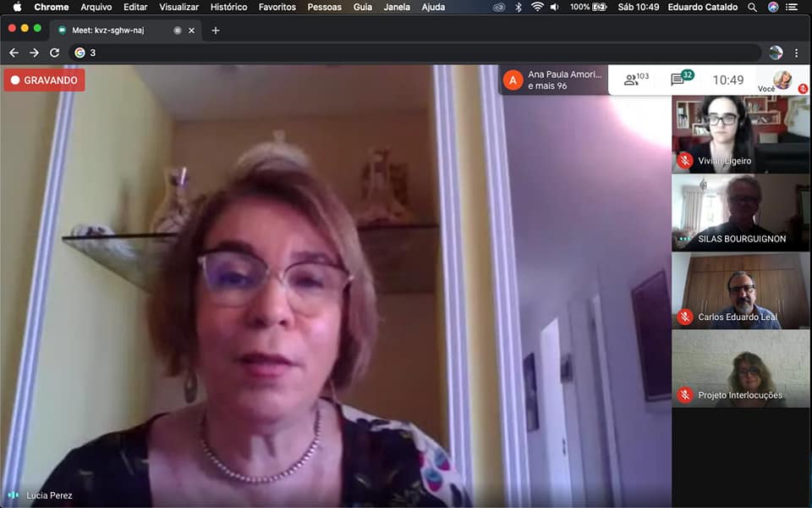Click Projeto Interlocuções muted mic icon

(685, 395)
